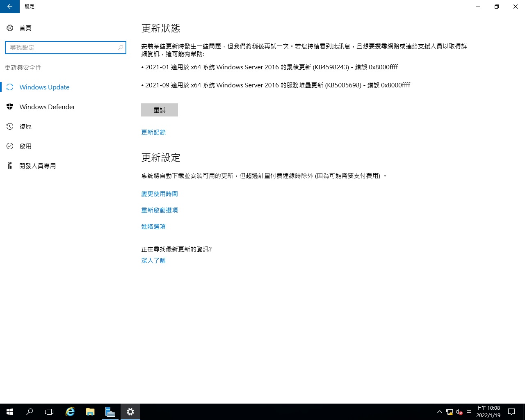Open Windows Defender settings page

(47, 107)
